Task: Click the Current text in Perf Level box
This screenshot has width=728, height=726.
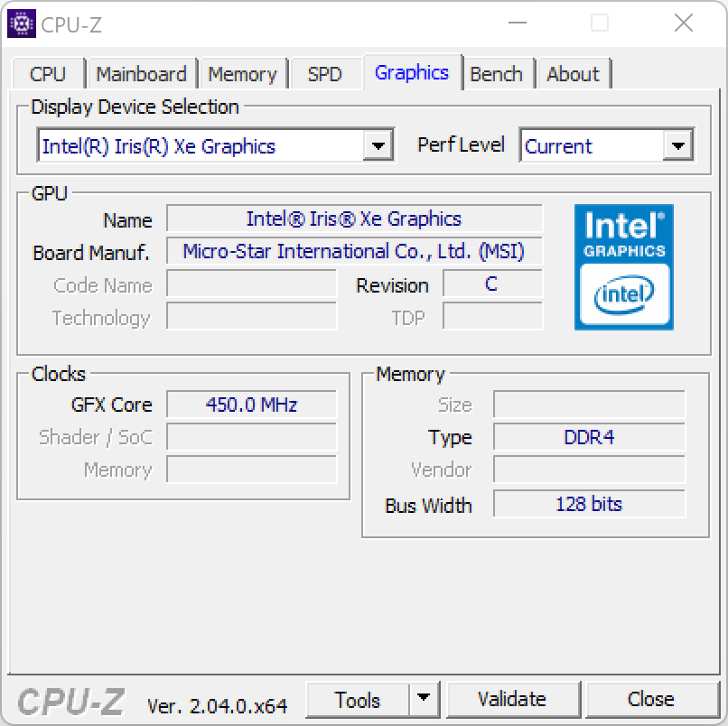Action: [x=558, y=146]
